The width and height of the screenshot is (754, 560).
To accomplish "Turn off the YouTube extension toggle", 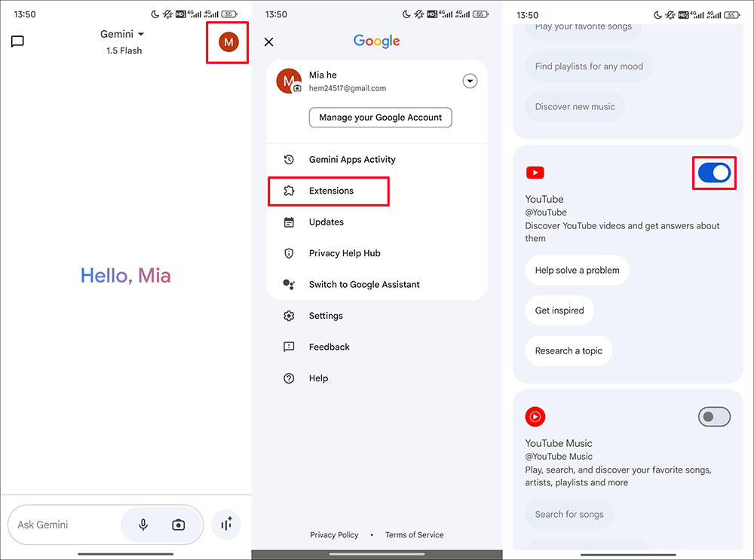I will [x=714, y=173].
